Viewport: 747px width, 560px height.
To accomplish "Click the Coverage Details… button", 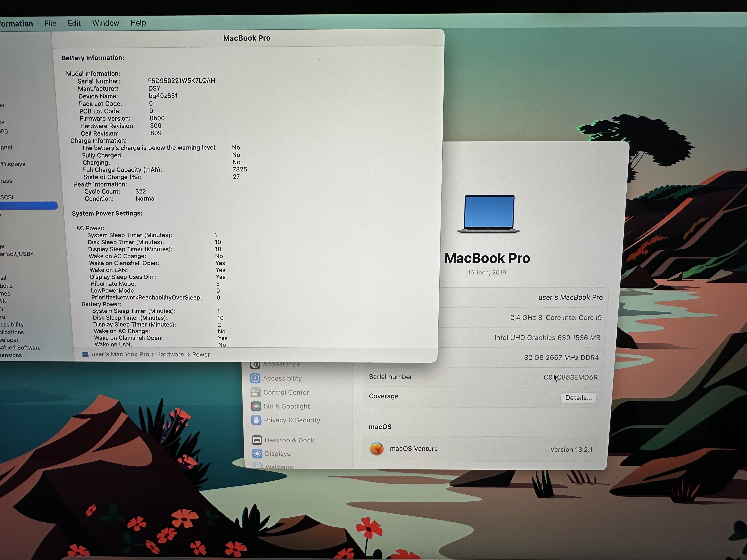I will click(x=578, y=398).
